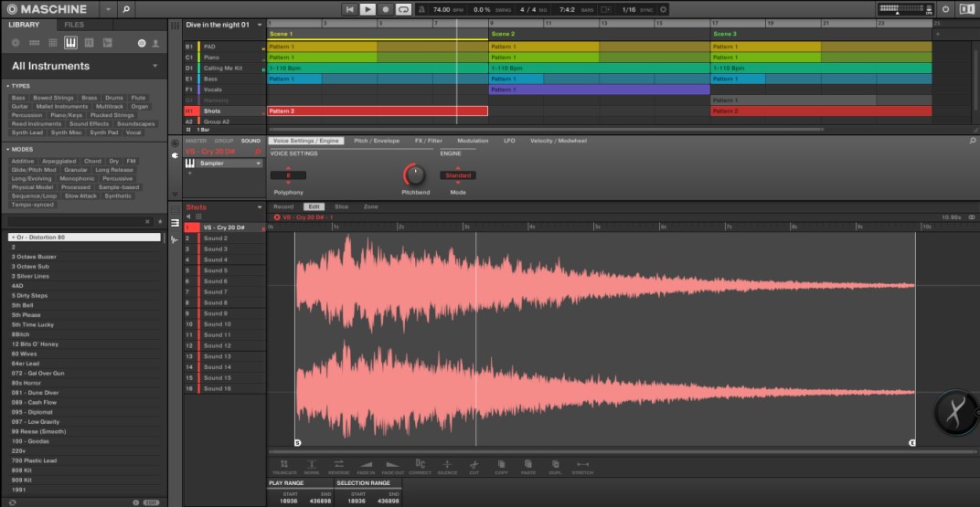Open the All Instruments product dropdown
Screen dimensions: 980x507
[x=155, y=66]
